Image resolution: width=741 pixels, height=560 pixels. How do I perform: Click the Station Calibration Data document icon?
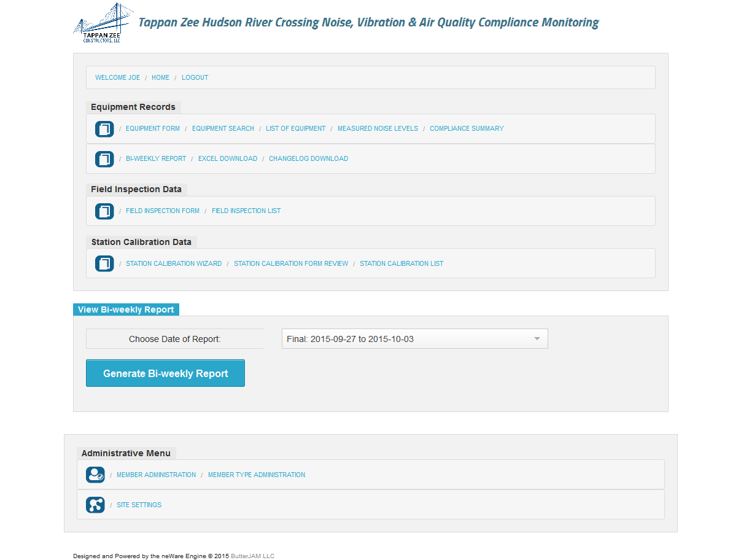[104, 264]
